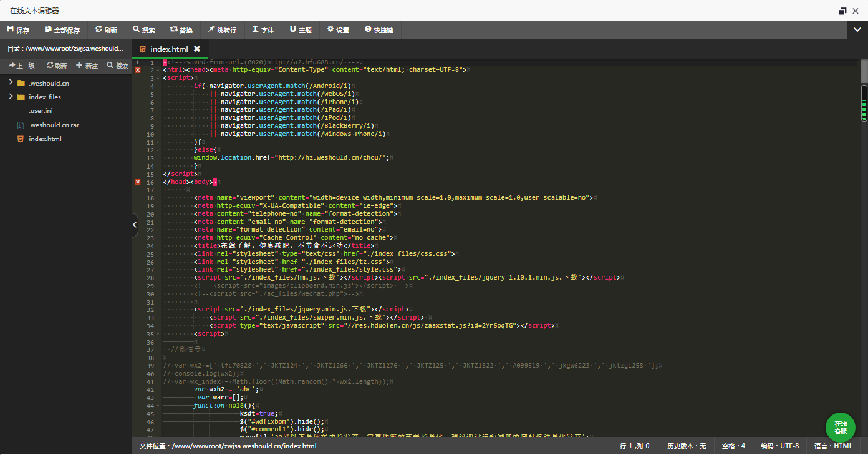Click the error marker on line 2
Screen dimensions: 868x455
pyautogui.click(x=138, y=70)
